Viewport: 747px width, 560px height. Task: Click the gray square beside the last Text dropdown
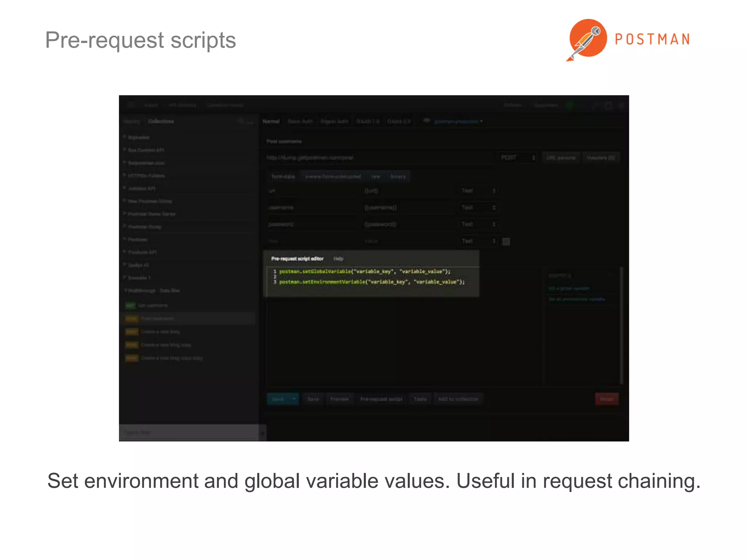coord(506,241)
